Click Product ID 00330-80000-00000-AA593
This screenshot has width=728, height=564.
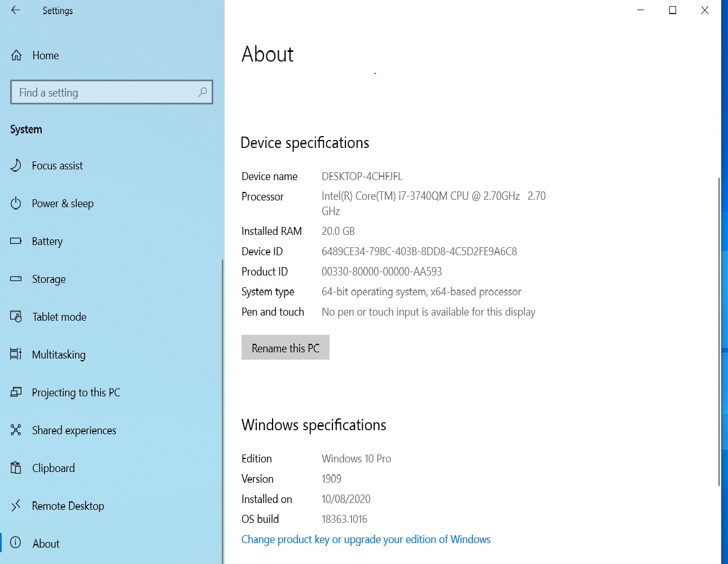[x=381, y=272]
